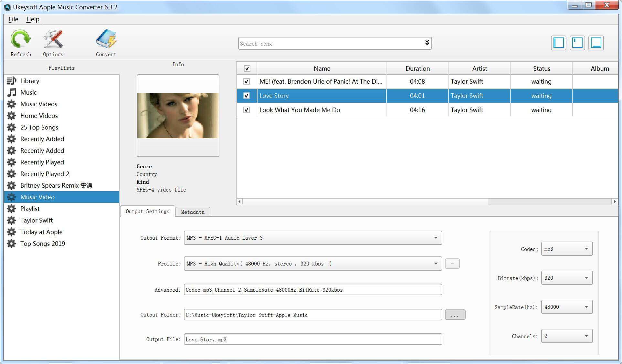The height and width of the screenshot is (364, 622).
Task: Click the Convert icon to start conversion
Action: [x=106, y=42]
